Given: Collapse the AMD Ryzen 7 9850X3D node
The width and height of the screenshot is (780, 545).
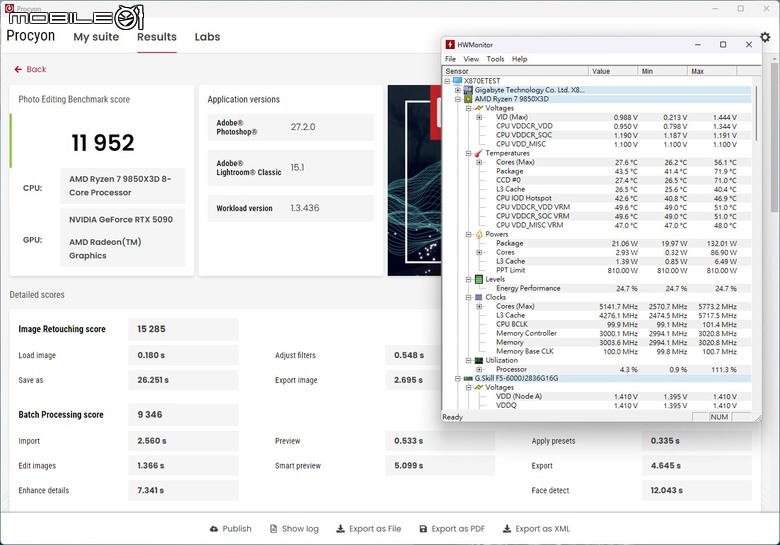Looking at the screenshot, I should tap(458, 99).
